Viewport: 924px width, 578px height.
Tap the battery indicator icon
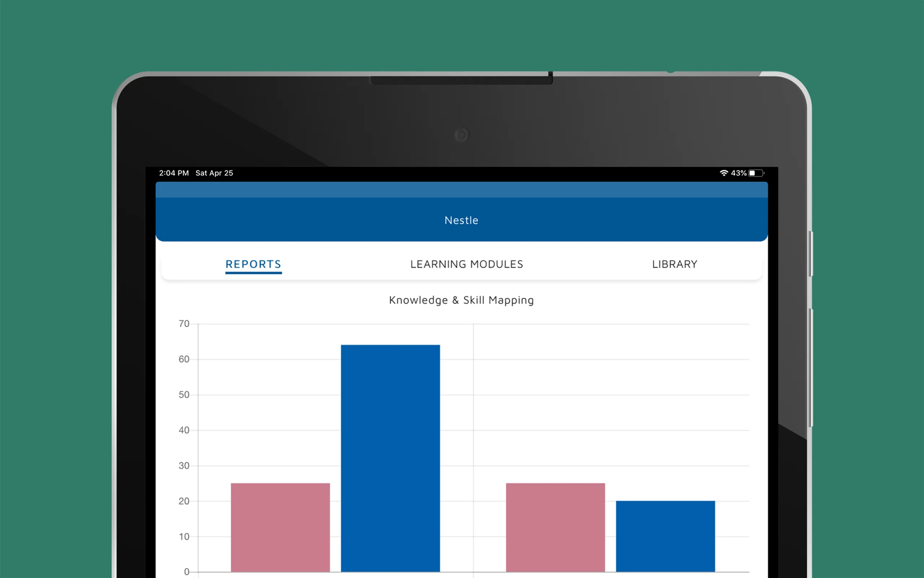(756, 173)
